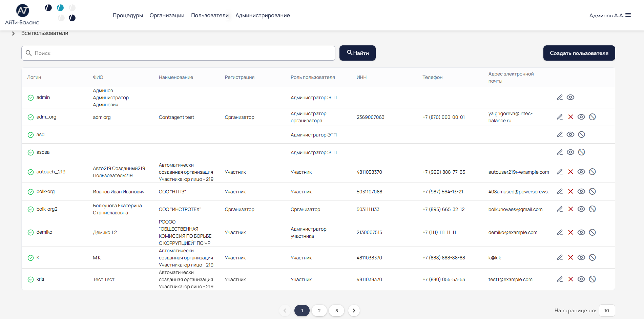Click the previous page arrow
This screenshot has width=644, height=319.
point(285,310)
